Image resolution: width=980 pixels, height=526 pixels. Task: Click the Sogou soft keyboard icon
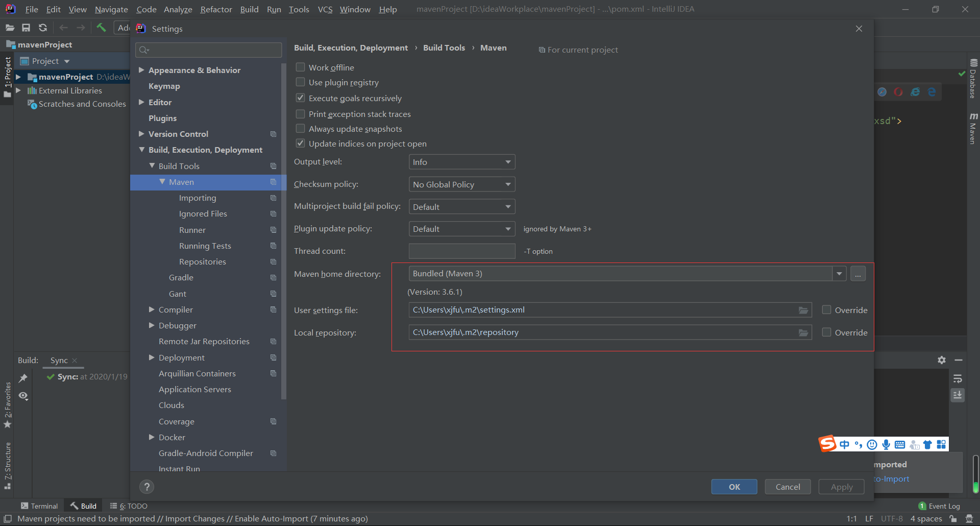pyautogui.click(x=900, y=444)
